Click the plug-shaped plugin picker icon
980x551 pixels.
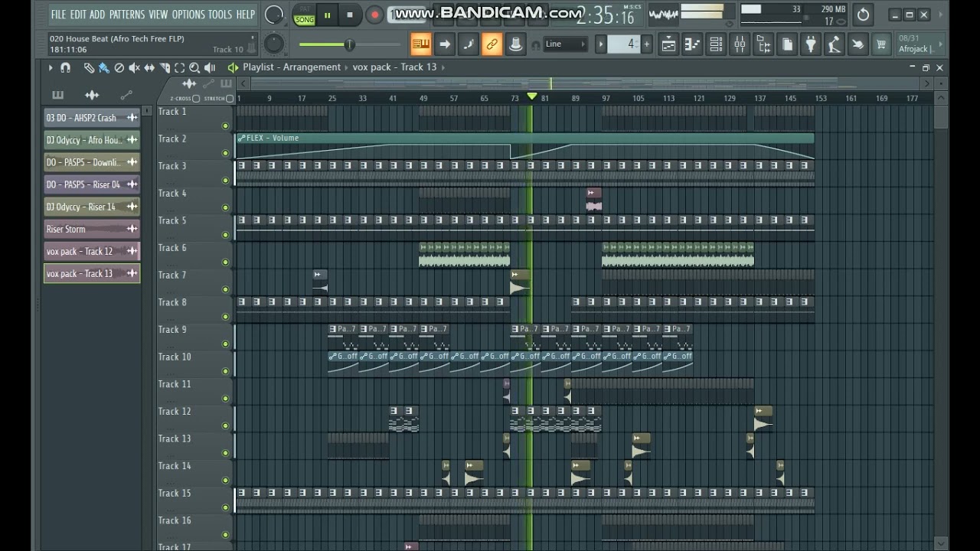click(811, 44)
